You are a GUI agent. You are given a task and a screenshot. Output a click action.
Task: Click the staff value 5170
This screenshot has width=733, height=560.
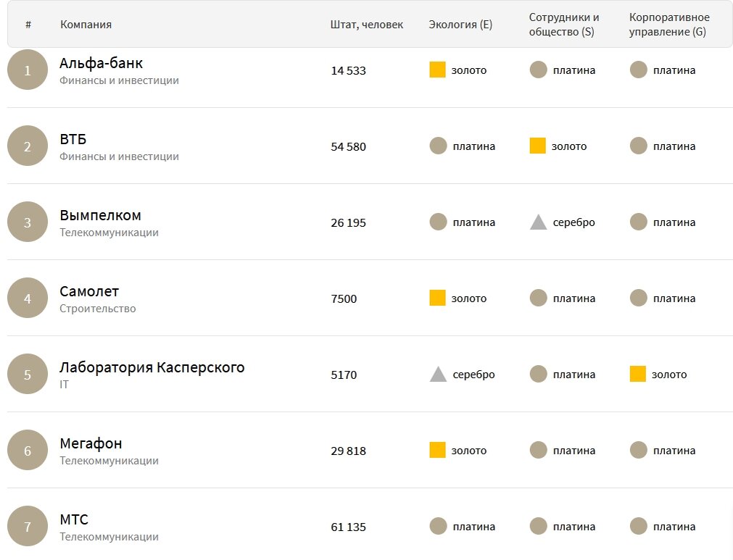pos(344,375)
